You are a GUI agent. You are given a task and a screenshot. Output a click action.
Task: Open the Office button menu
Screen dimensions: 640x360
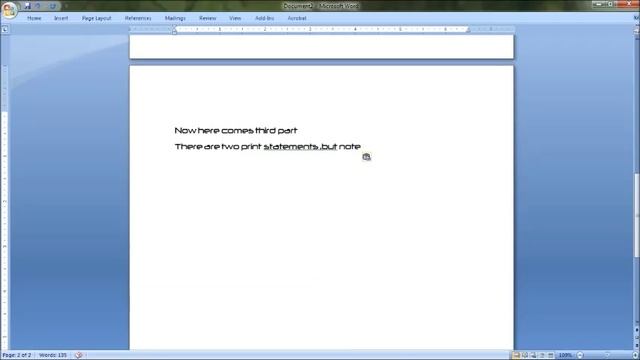[x=9, y=9]
